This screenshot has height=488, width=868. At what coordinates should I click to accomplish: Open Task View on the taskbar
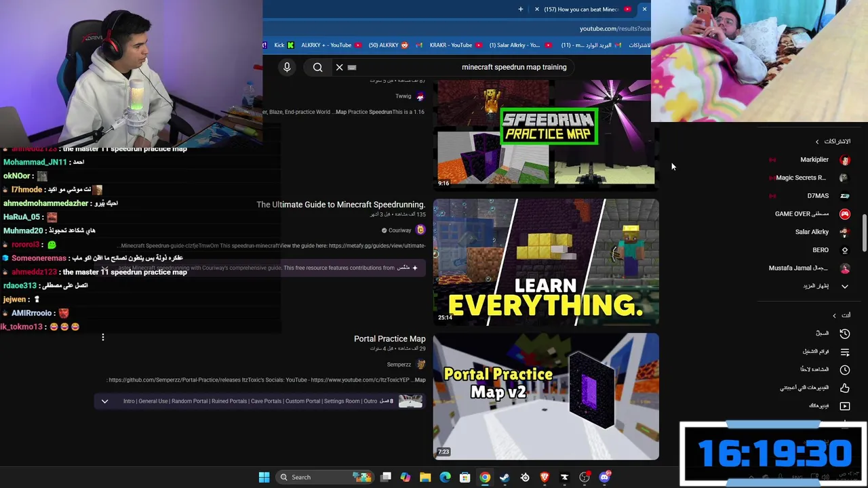pyautogui.click(x=386, y=477)
